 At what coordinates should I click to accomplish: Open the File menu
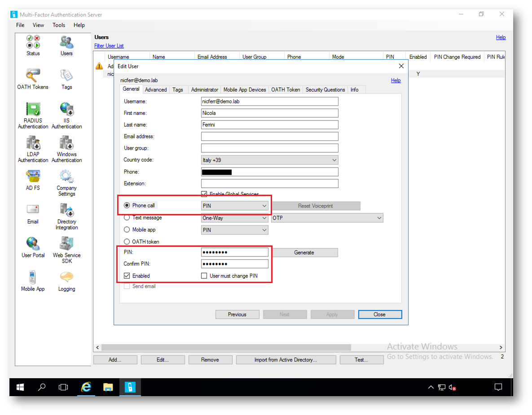click(x=20, y=25)
